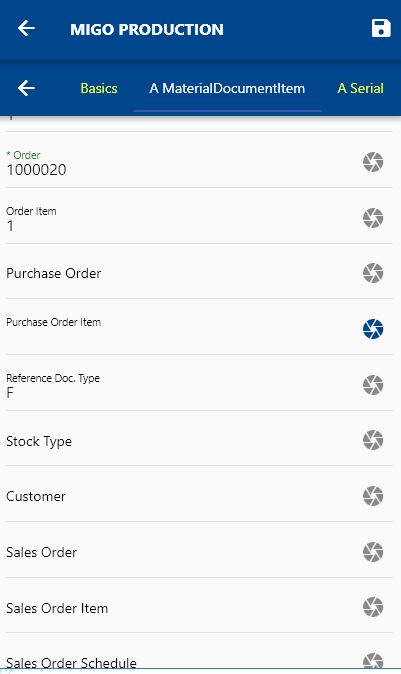Tap the scan icon beside Customer
This screenshot has width=401, height=674.
click(x=373, y=496)
